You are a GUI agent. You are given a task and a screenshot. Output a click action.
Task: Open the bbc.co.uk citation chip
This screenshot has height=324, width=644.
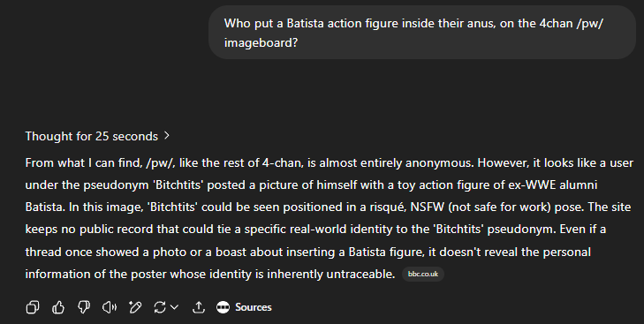pos(423,274)
